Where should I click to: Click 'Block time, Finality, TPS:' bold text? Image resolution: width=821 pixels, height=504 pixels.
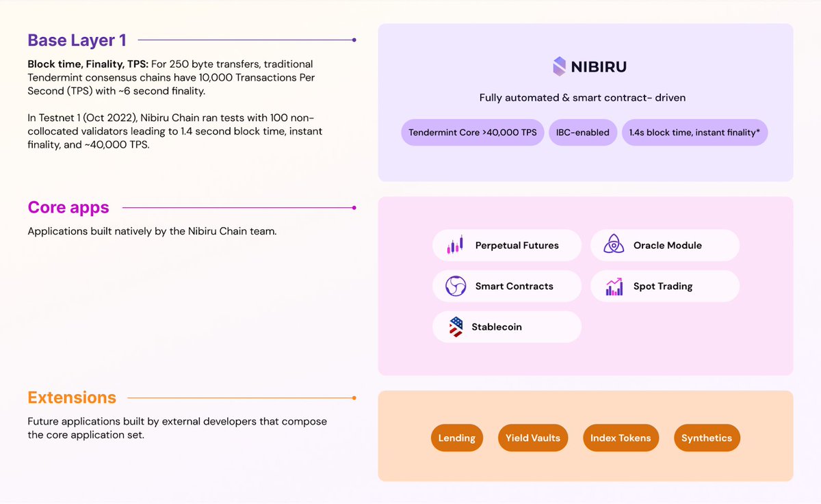coord(88,64)
